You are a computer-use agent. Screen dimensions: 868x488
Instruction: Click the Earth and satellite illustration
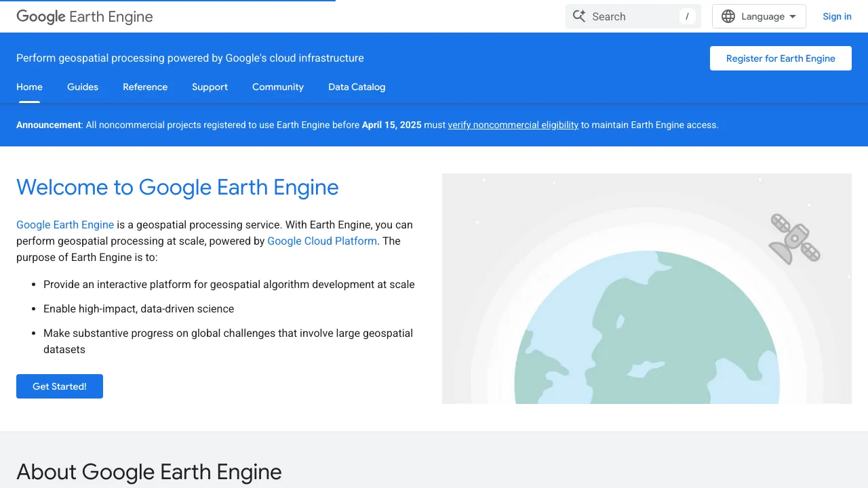tap(647, 289)
